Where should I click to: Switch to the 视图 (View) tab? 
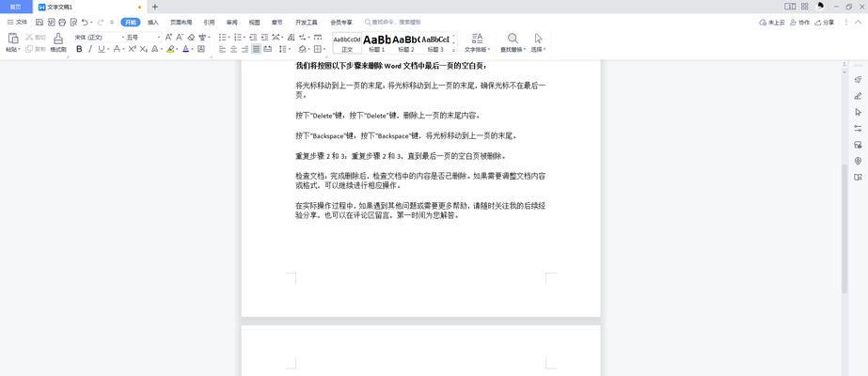pyautogui.click(x=254, y=23)
